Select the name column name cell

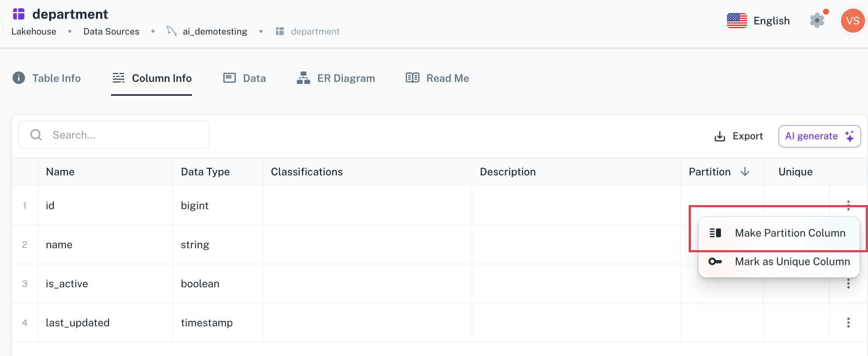[x=105, y=244]
